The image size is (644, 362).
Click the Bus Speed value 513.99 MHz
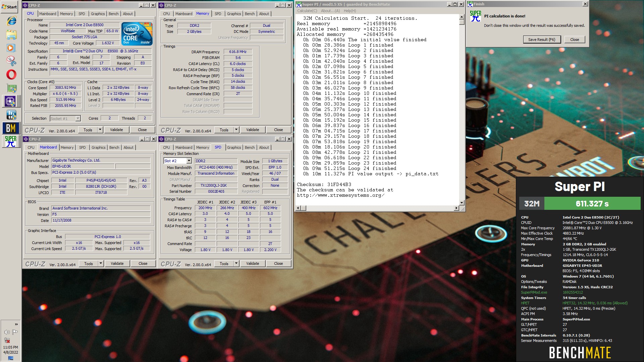66,100
